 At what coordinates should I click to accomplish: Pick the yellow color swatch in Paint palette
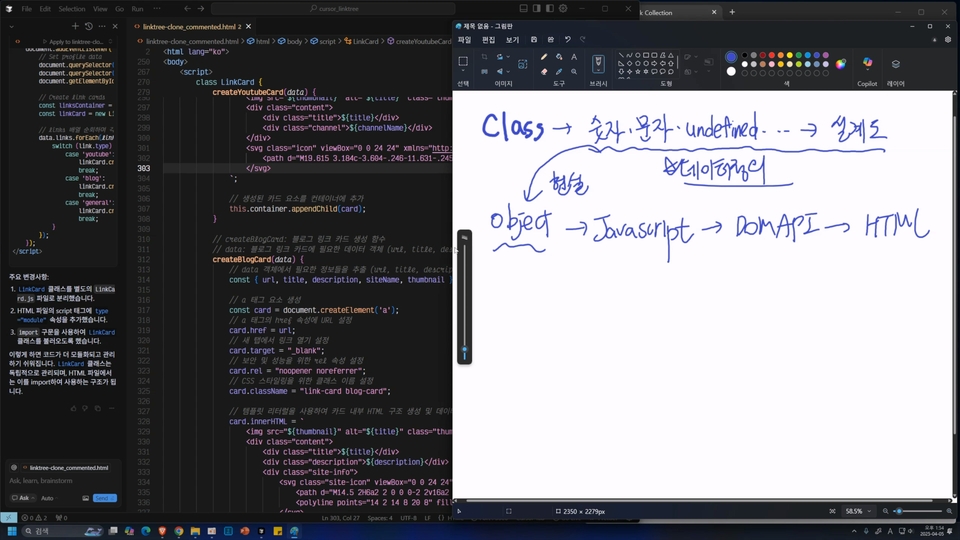click(790, 55)
